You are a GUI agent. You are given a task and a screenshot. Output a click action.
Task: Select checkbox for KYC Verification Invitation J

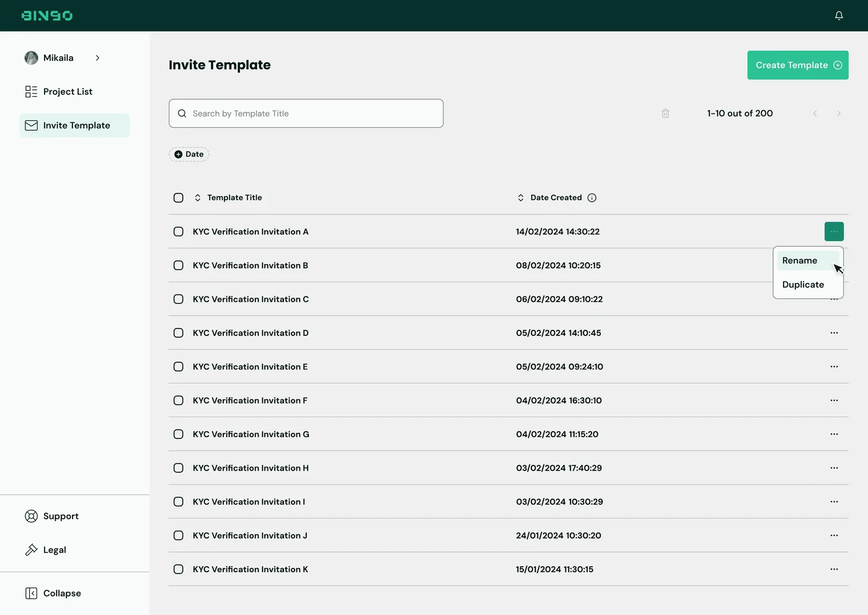tap(179, 536)
